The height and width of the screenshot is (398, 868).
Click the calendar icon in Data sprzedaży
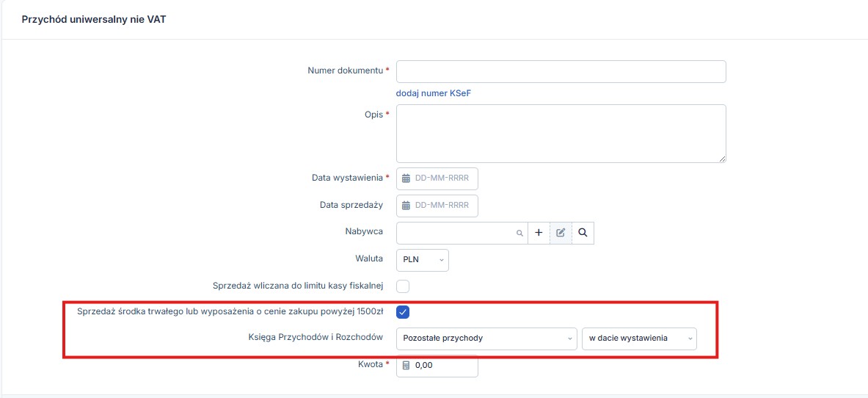click(406, 206)
